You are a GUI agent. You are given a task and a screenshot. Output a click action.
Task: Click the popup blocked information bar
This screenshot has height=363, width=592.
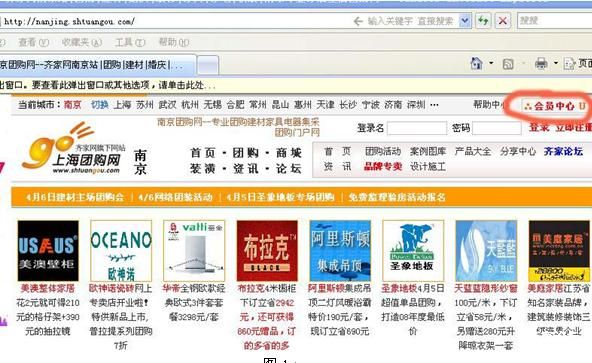point(296,85)
